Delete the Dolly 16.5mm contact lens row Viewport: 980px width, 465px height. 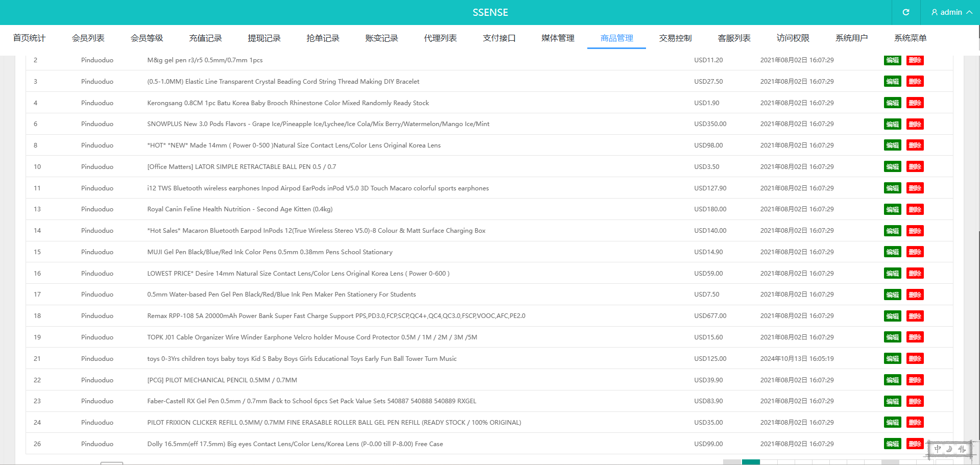[x=915, y=444]
